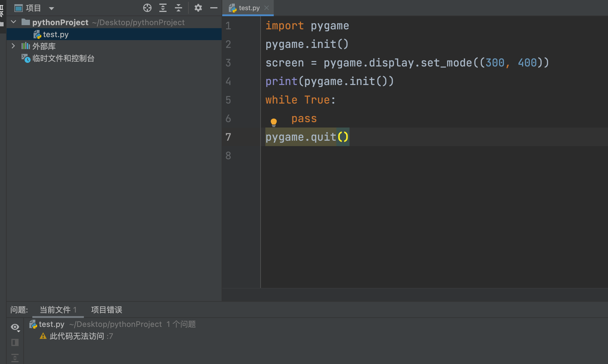Viewport: 608px width, 364px height.
Task: Click on pygame.quit() code line
Action: coord(307,137)
